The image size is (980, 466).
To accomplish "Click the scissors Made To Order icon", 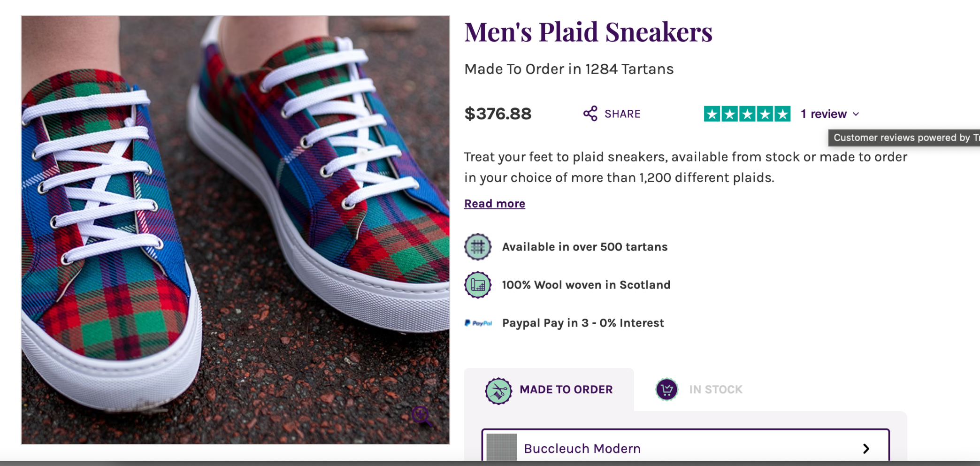I will click(498, 390).
